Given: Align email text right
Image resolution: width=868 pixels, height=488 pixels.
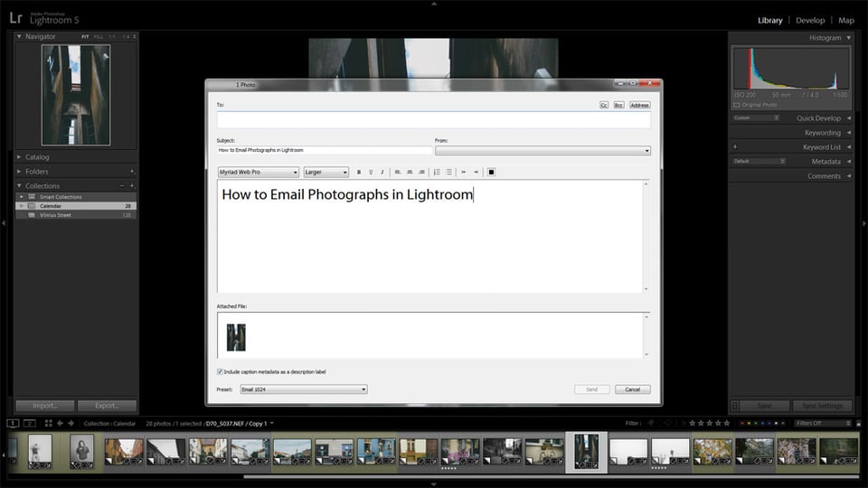Looking at the screenshot, I should click(422, 172).
